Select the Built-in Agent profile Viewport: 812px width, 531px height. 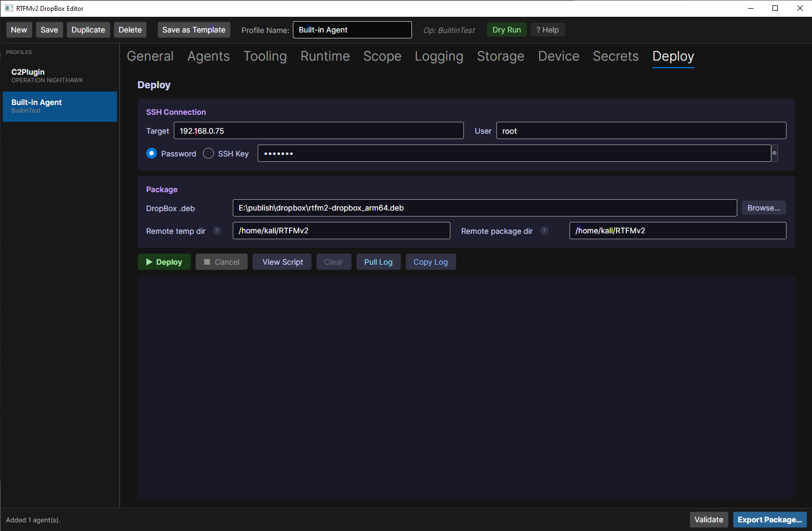click(60, 106)
